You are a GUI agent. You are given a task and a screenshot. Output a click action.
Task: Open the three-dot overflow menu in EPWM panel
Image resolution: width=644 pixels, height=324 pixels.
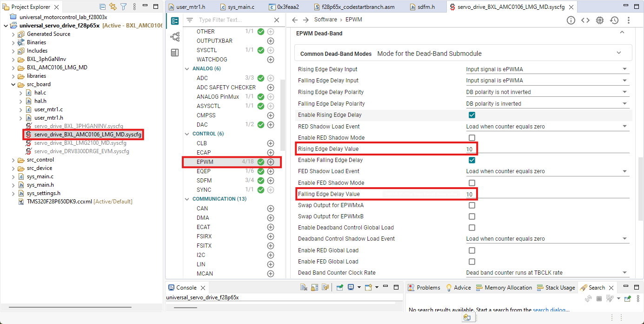[629, 20]
